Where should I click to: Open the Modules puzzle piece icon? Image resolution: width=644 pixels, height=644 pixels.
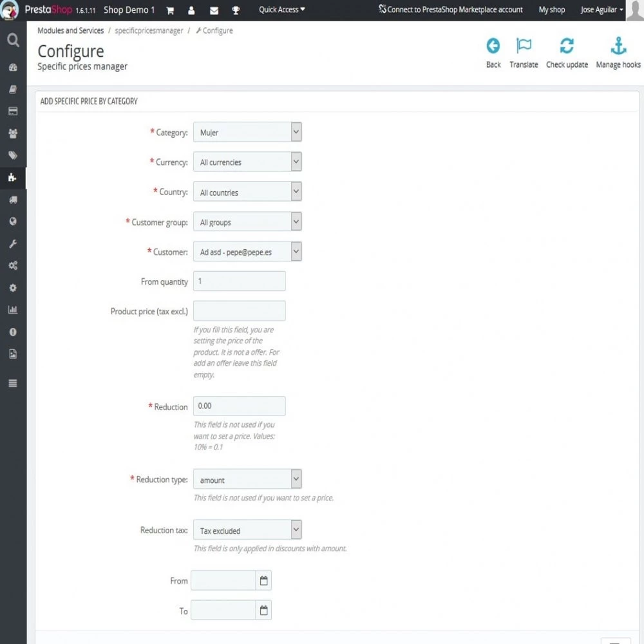point(12,178)
